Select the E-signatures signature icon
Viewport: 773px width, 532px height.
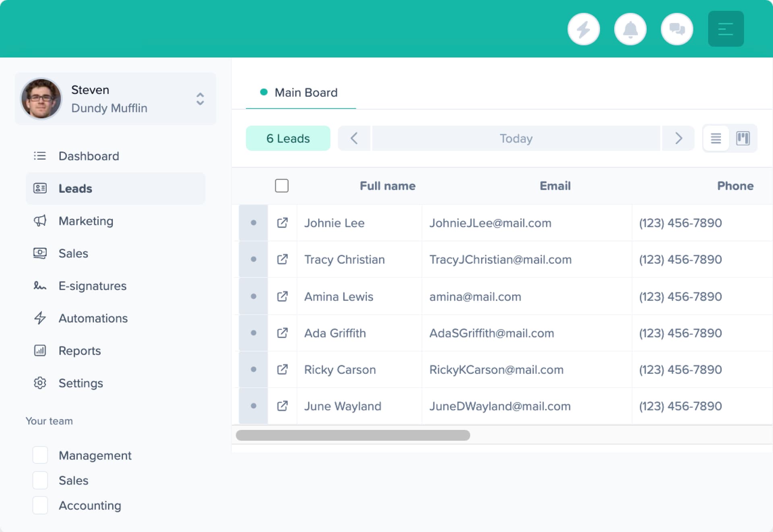(x=40, y=286)
